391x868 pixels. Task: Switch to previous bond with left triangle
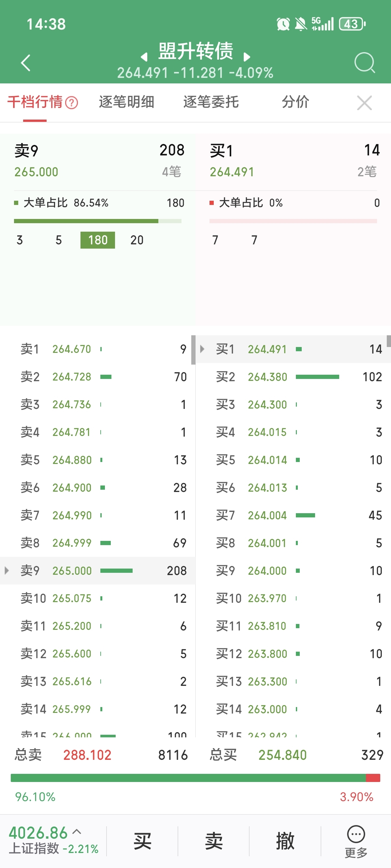144,57
